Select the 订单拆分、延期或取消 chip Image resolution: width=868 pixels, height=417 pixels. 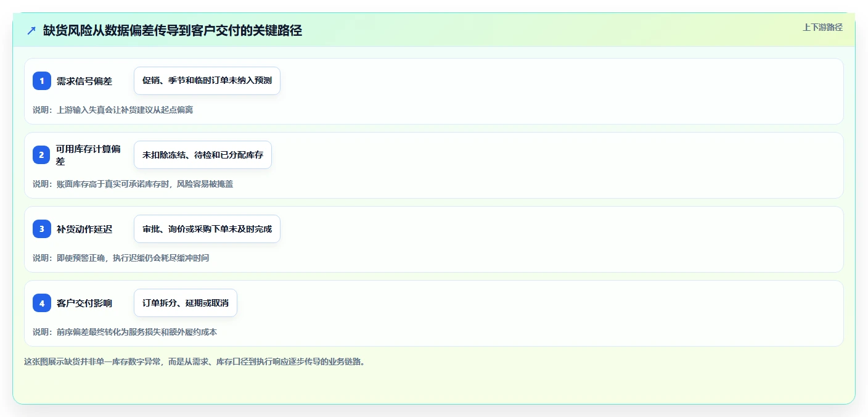click(x=186, y=303)
